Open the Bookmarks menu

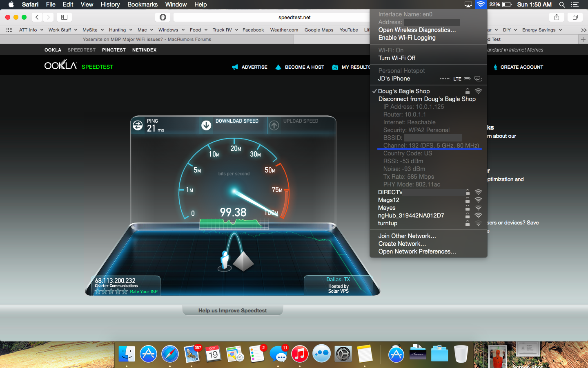143,4
